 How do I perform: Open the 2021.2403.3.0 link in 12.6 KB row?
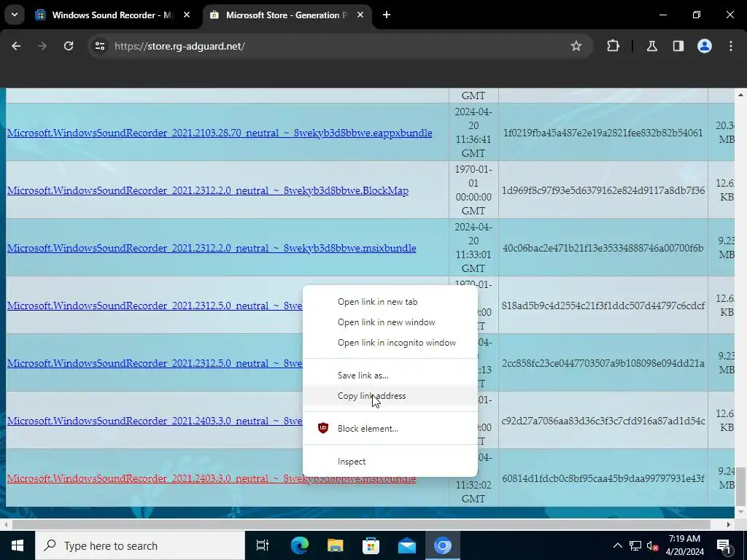[155, 421]
